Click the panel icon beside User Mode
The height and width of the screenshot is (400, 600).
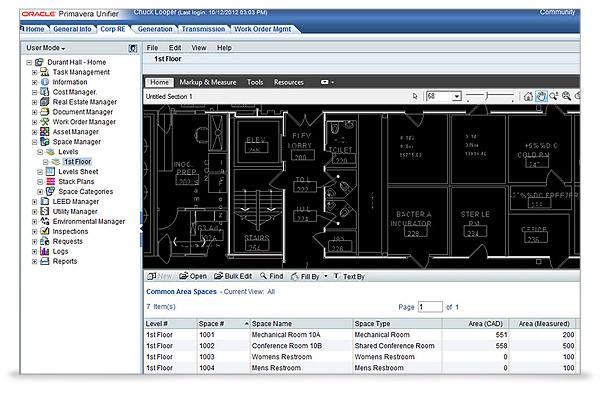click(132, 48)
